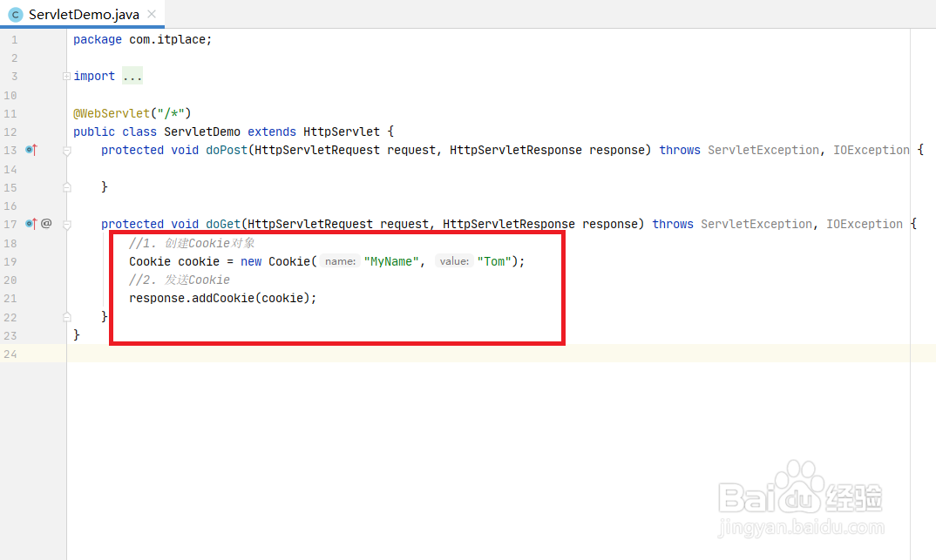Collapse the doGet method fold marker

(66, 224)
